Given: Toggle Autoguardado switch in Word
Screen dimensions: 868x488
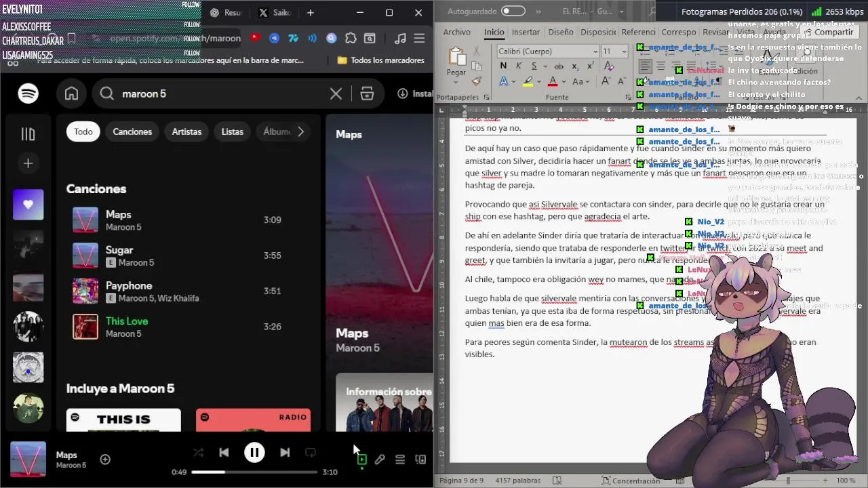Looking at the screenshot, I should tap(513, 11).
